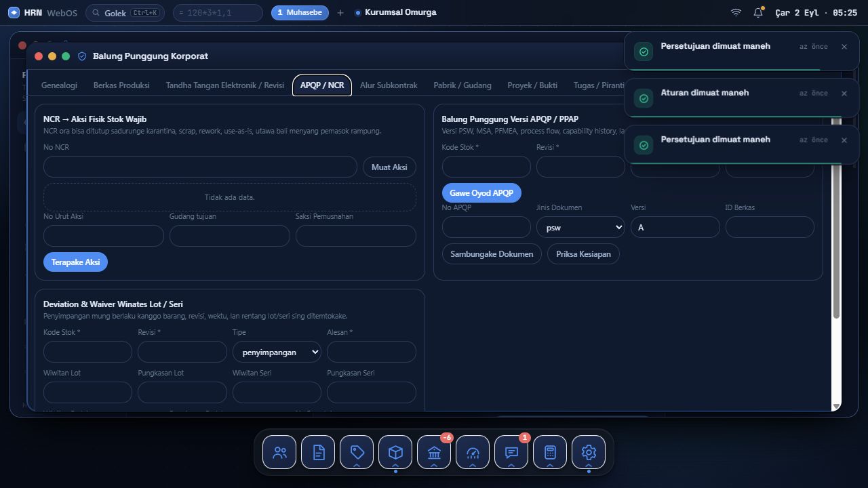The width and height of the screenshot is (868, 488).
Task: Open the Golek search box
Action: coord(125,13)
